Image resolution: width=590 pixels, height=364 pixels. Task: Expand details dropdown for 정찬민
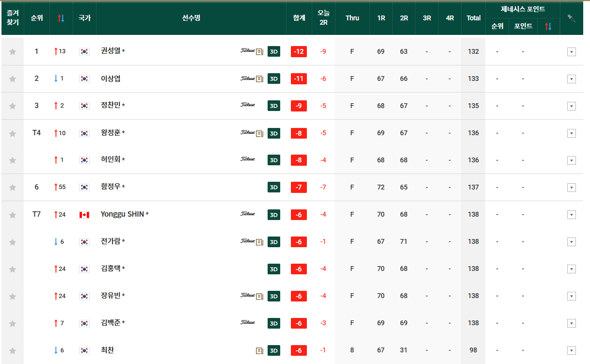[572, 106]
